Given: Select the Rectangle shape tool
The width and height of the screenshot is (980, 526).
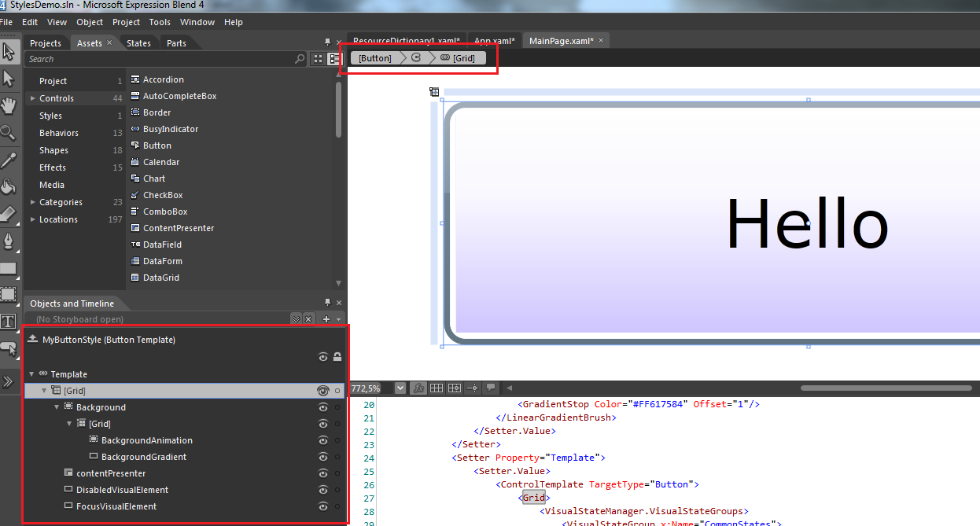Looking at the screenshot, I should click(x=9, y=268).
